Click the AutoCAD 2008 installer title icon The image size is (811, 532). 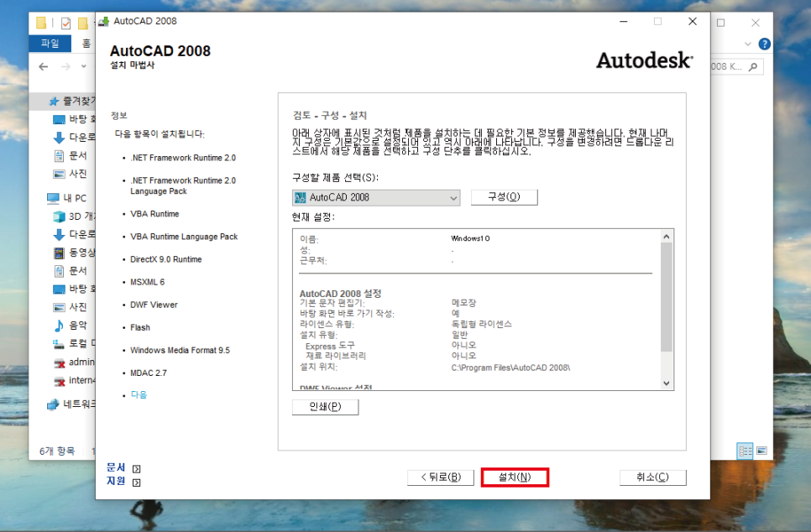[x=104, y=21]
